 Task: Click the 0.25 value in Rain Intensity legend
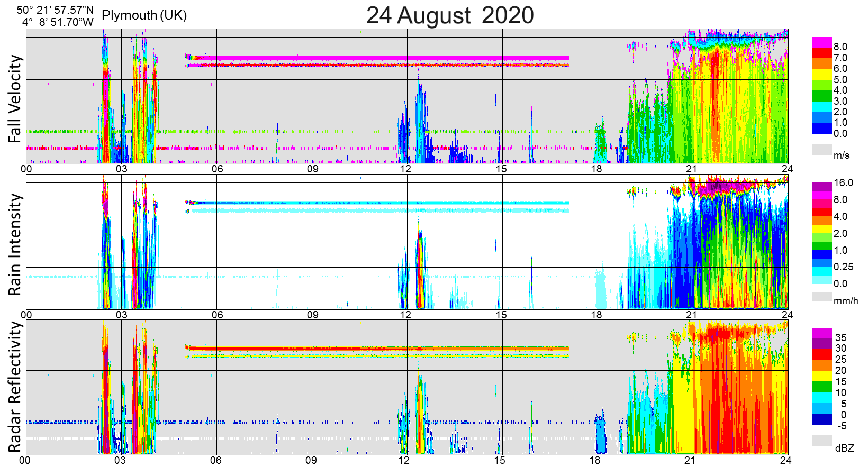[x=844, y=267]
